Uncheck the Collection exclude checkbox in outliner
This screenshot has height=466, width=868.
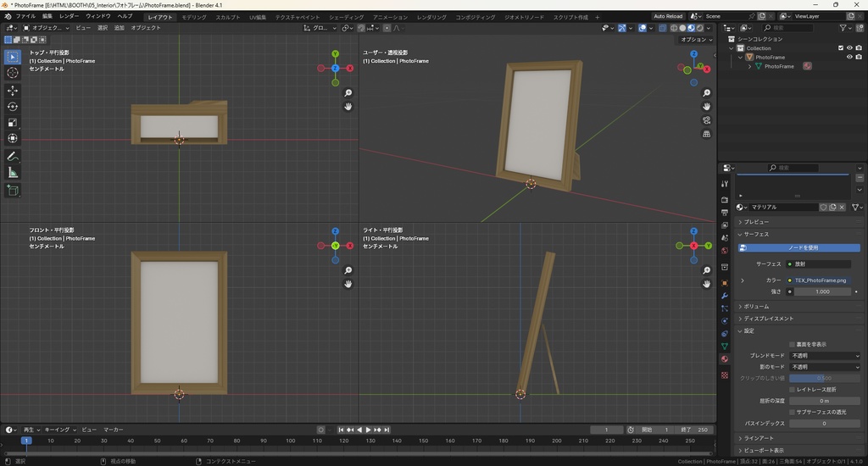coord(841,48)
